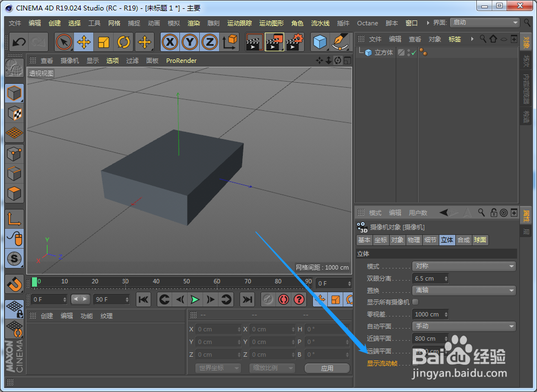Click the 双眼分离 6.5 cm field
Screen dimensions: 537x392
coord(430,278)
